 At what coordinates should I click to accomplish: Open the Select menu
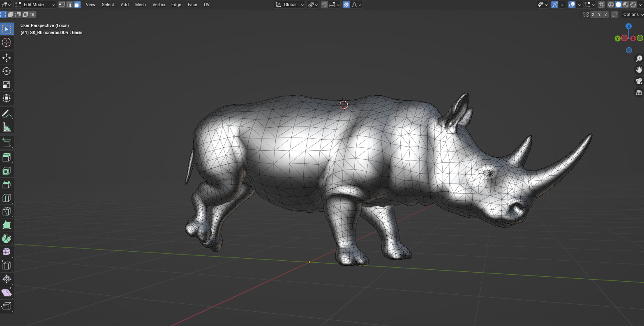108,5
